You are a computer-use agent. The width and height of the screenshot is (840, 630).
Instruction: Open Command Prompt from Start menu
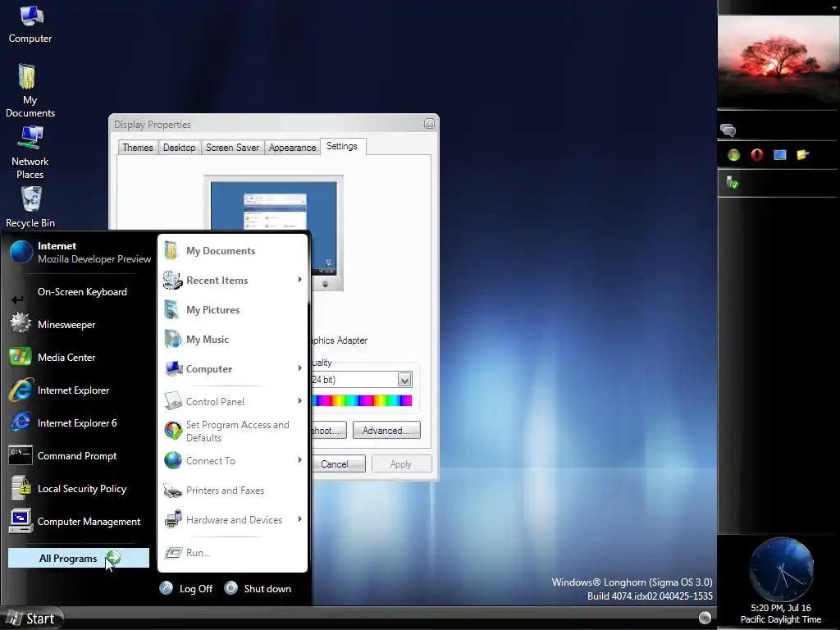coord(80,456)
